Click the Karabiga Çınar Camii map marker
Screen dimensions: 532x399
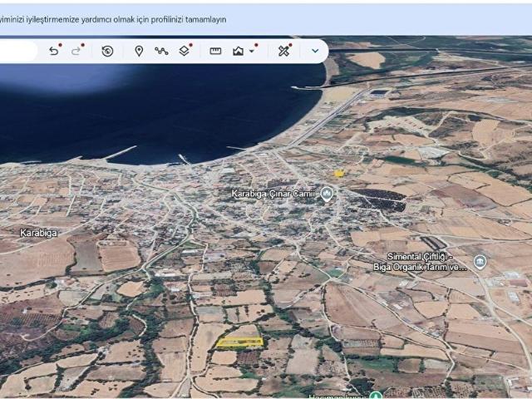click(x=327, y=195)
